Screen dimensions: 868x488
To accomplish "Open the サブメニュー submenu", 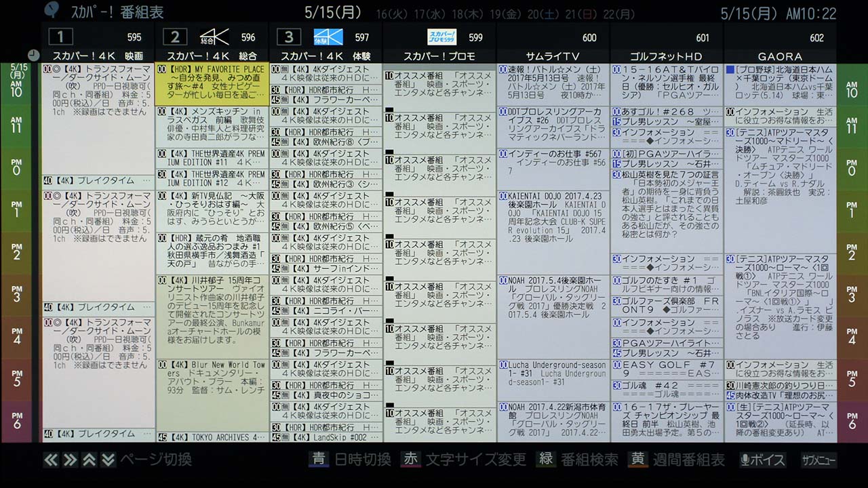I will [818, 460].
